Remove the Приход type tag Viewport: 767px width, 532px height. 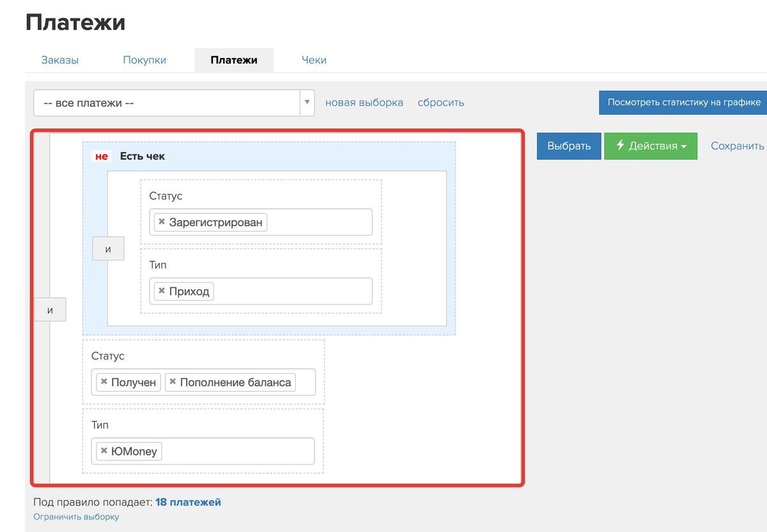tap(162, 291)
